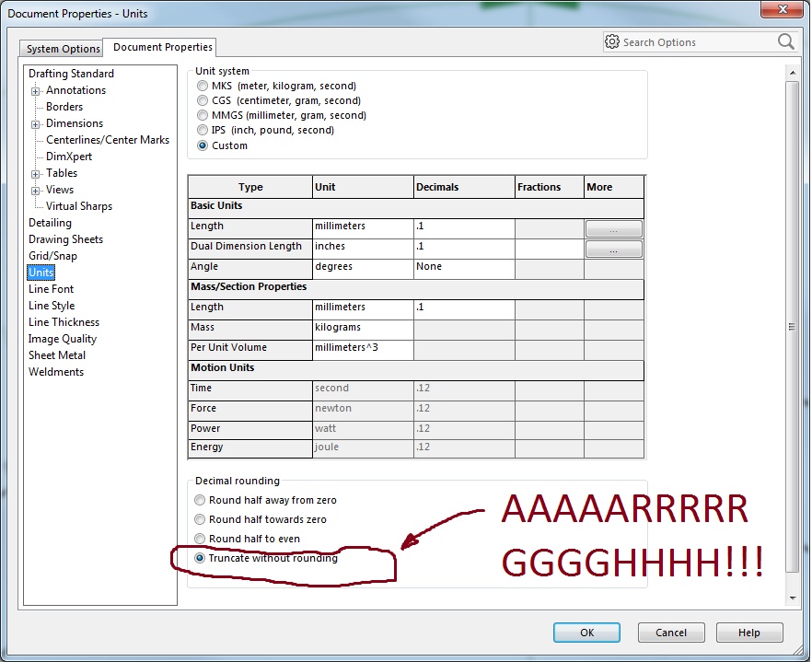Open the Grid/Snap page
This screenshot has height=662, width=812.
(x=52, y=256)
